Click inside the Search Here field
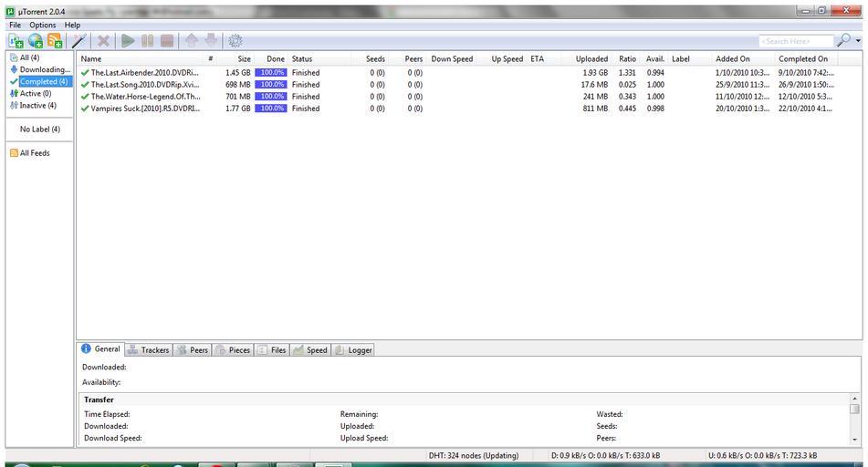 (x=795, y=41)
